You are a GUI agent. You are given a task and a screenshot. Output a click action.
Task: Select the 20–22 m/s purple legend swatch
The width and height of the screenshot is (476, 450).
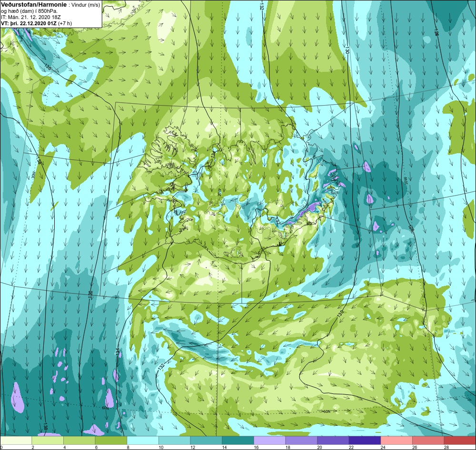click(x=333, y=440)
